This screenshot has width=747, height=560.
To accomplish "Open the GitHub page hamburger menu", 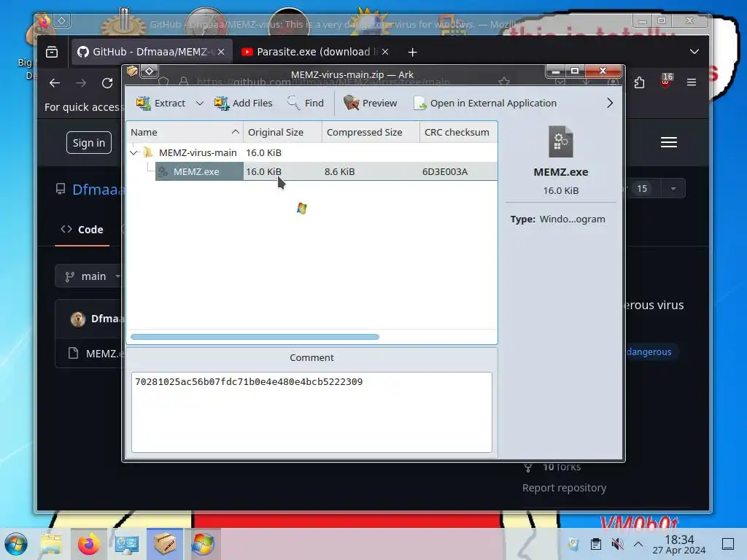I will point(669,142).
